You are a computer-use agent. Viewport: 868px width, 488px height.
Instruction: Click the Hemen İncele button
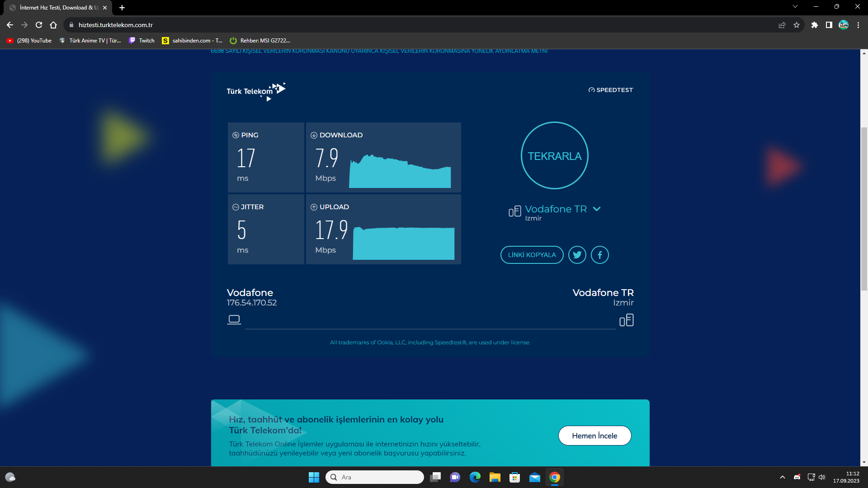point(594,436)
